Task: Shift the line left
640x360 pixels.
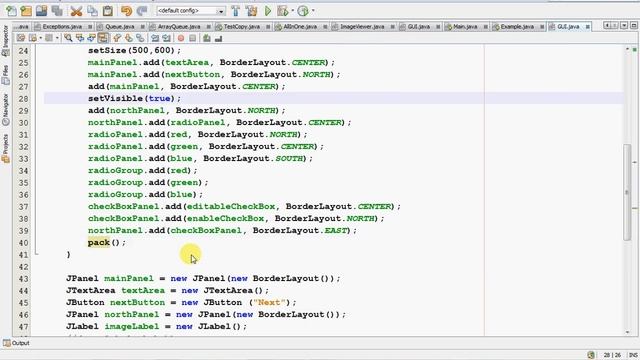Action: pos(155,38)
